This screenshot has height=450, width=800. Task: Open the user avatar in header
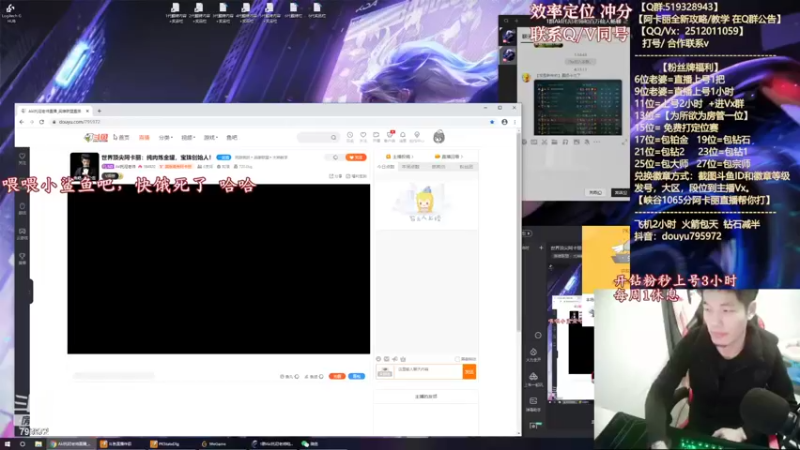point(439,137)
